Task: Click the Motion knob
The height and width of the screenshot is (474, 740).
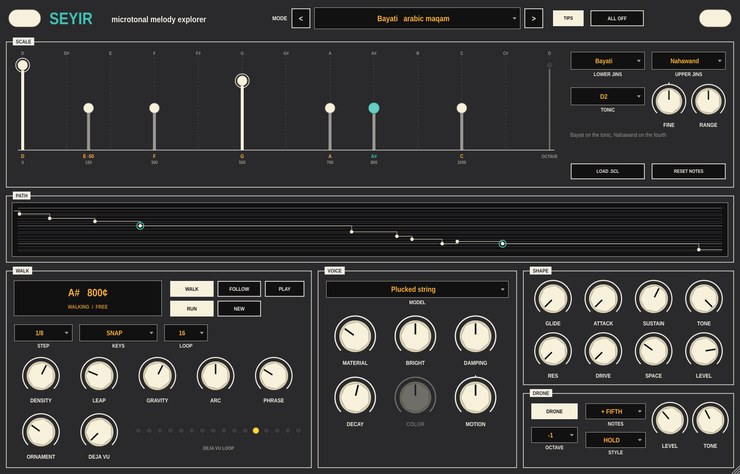Action: [475, 397]
